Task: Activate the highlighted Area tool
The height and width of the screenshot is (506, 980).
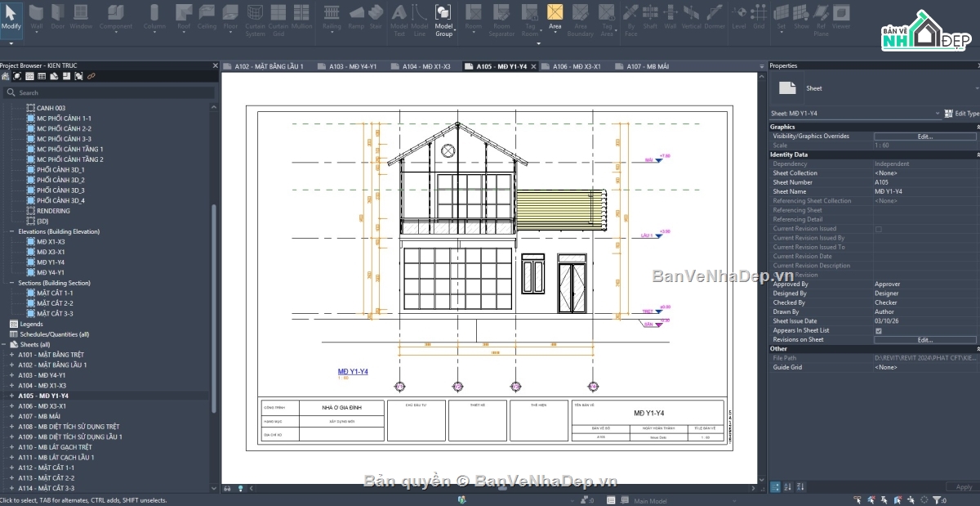Action: (555, 16)
